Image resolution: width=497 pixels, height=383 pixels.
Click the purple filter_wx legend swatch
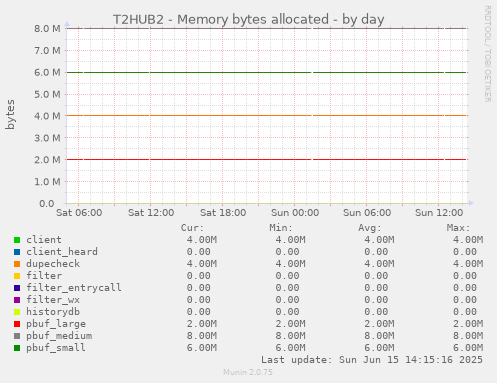click(x=17, y=300)
